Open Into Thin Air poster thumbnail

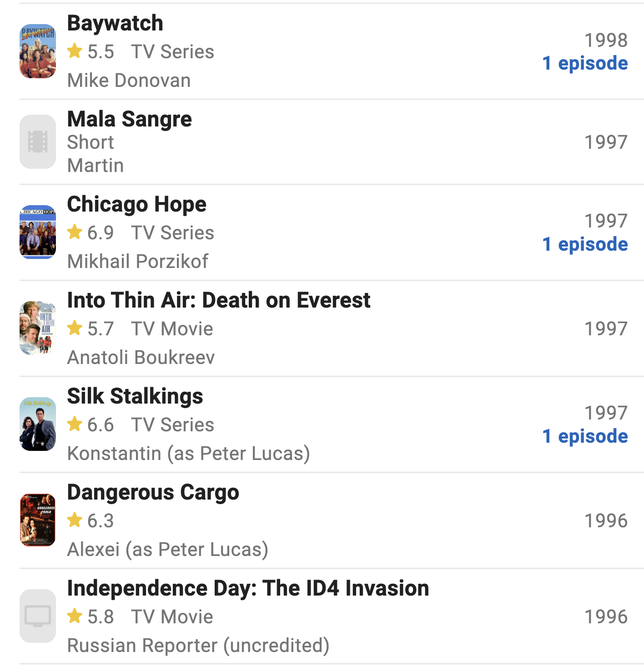click(38, 328)
